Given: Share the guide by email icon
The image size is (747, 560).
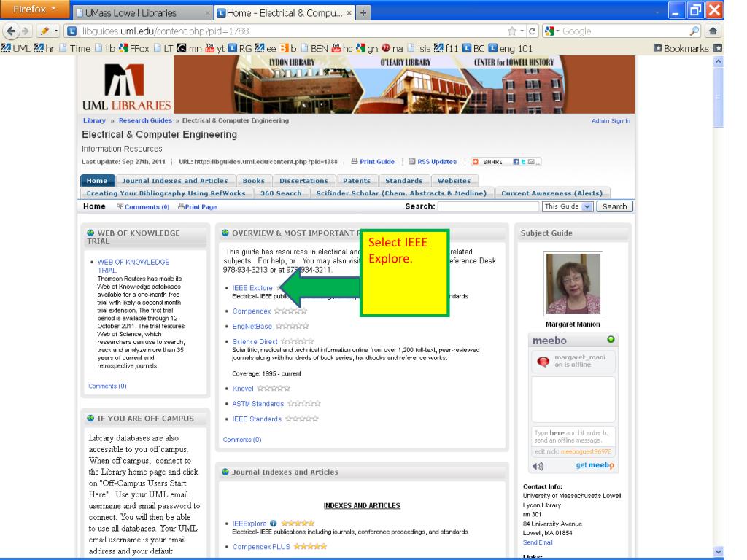Looking at the screenshot, I should [531, 162].
